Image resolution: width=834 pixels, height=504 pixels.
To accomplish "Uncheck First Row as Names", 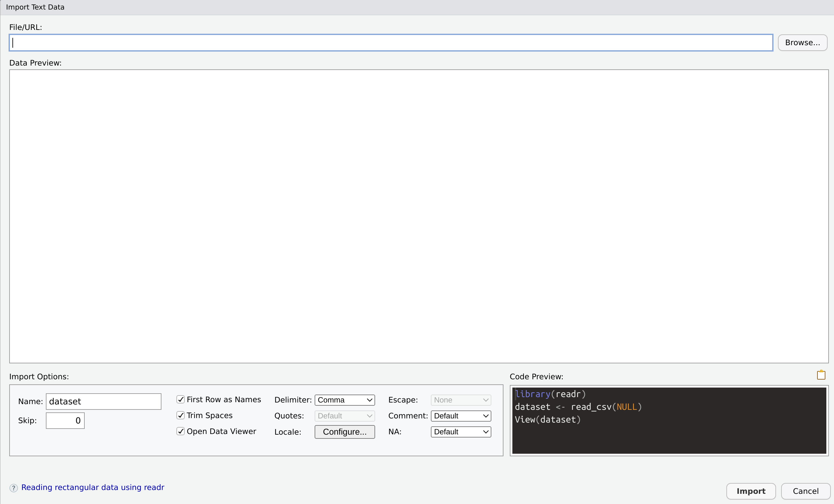I will (181, 400).
